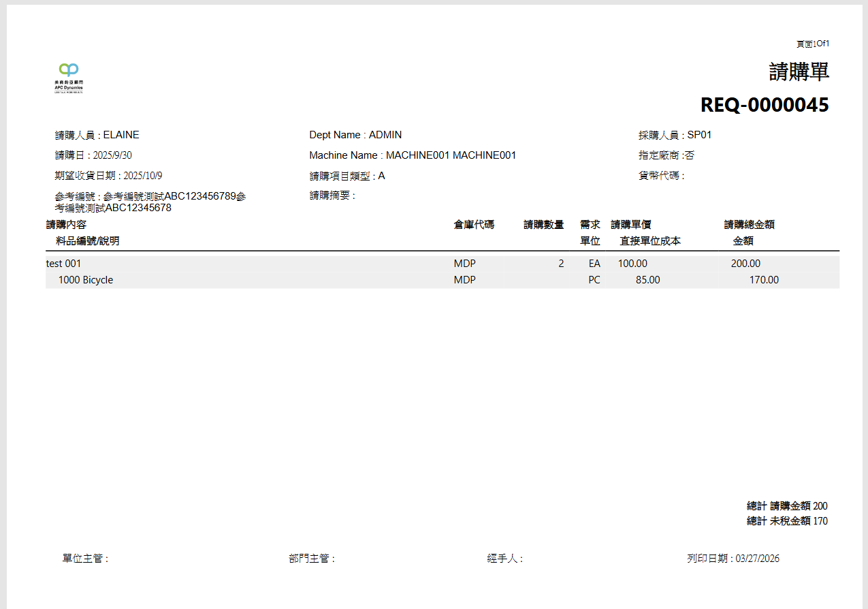
Task: Click the '貨幣代碼 :' label
Action: click(x=661, y=176)
